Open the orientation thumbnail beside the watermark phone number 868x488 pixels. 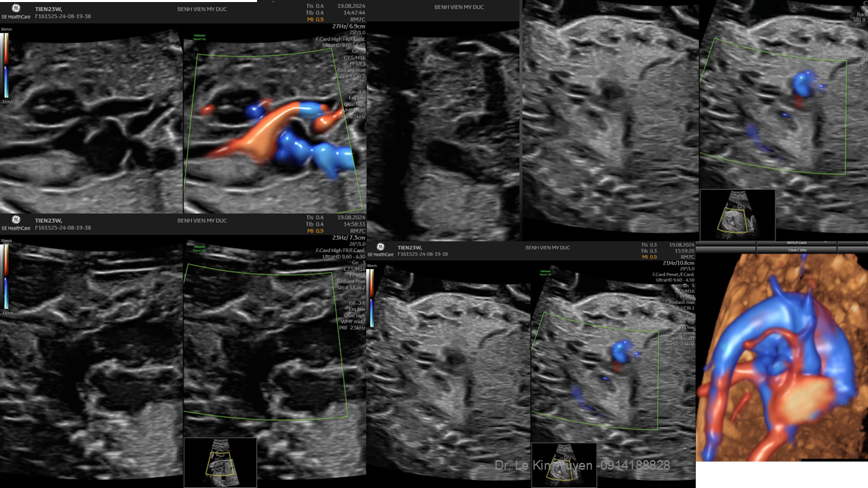[564, 466]
